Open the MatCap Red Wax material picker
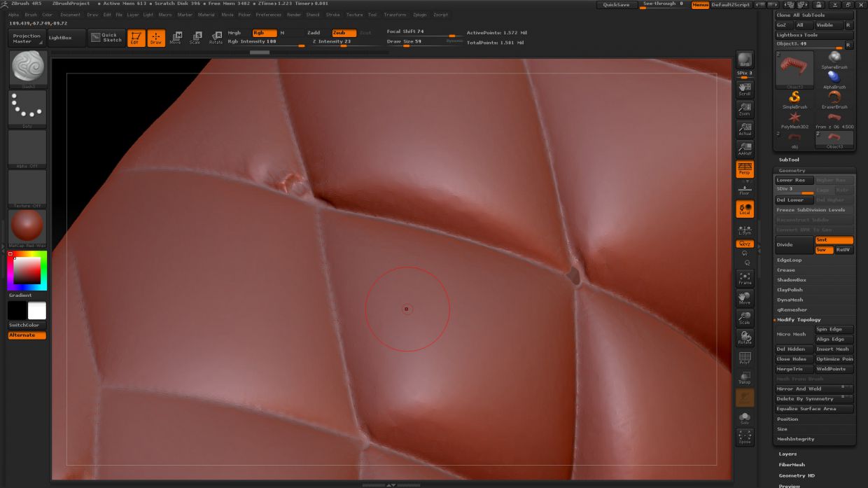 click(x=27, y=229)
